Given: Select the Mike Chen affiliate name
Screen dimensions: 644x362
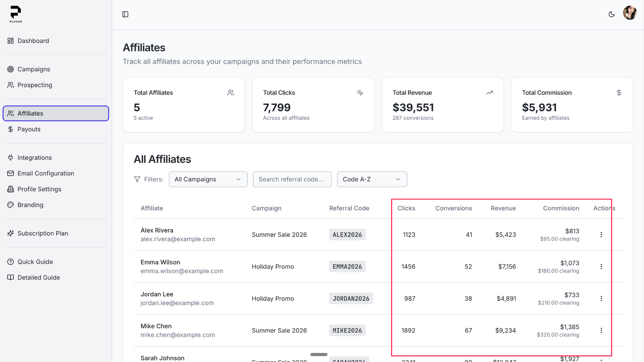Looking at the screenshot, I should click(x=156, y=326).
